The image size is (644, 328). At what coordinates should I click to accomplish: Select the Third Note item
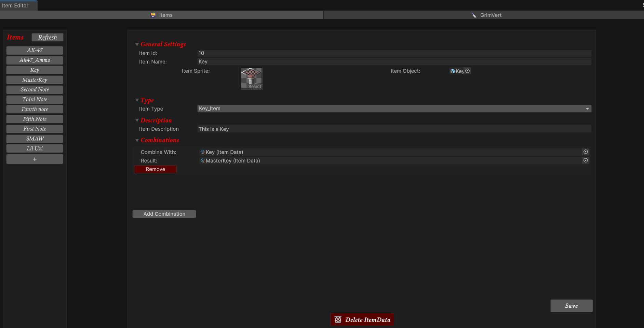pyautogui.click(x=35, y=99)
